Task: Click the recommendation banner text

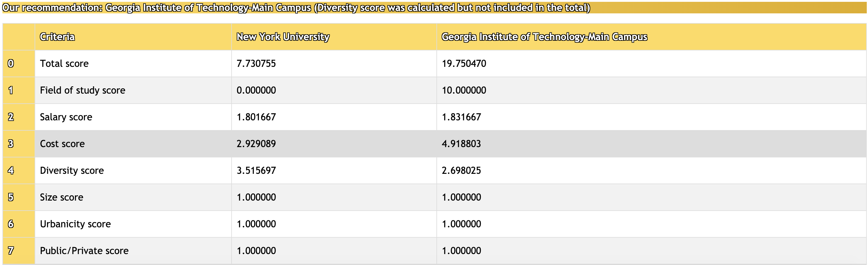Action: pyautogui.click(x=296, y=8)
